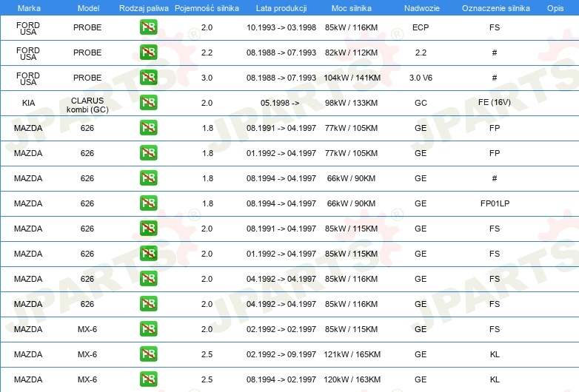The width and height of the screenshot is (579, 392).
Task: Click the Nadwozie column header
Action: 422,8
